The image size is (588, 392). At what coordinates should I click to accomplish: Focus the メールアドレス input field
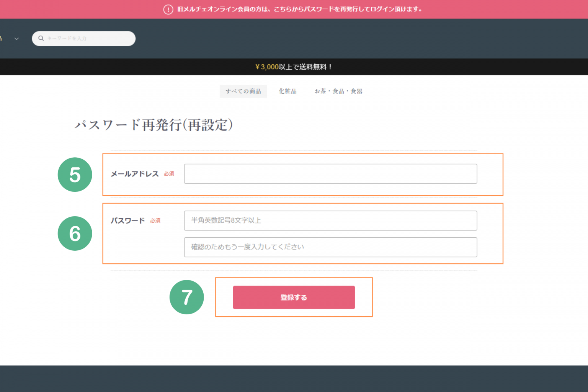point(330,174)
